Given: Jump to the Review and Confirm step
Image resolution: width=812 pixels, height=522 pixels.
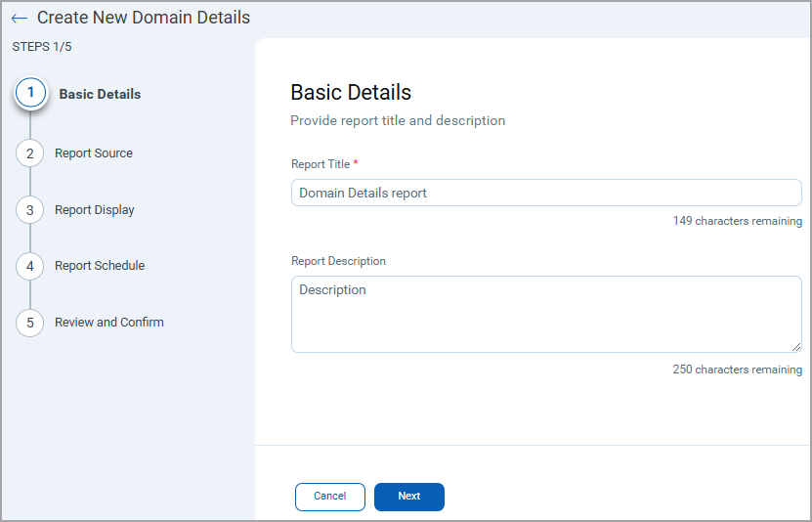Looking at the screenshot, I should click(109, 323).
